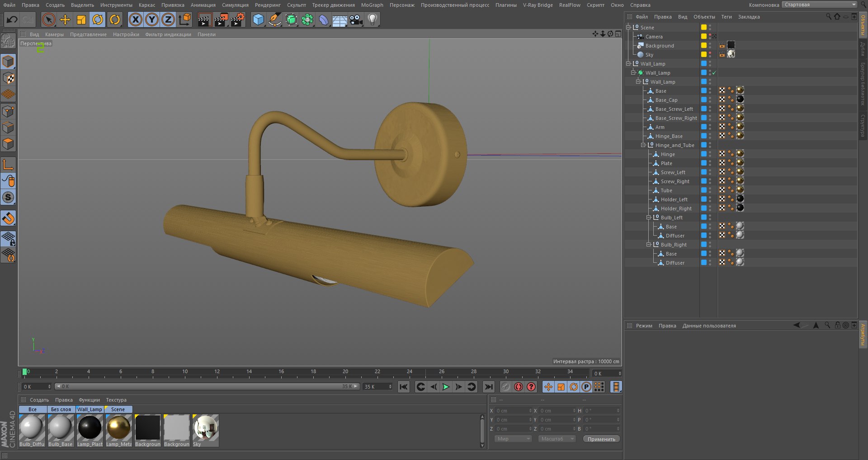This screenshot has width=868, height=460.
Task: Select the Live Selection tool
Action: coord(48,19)
